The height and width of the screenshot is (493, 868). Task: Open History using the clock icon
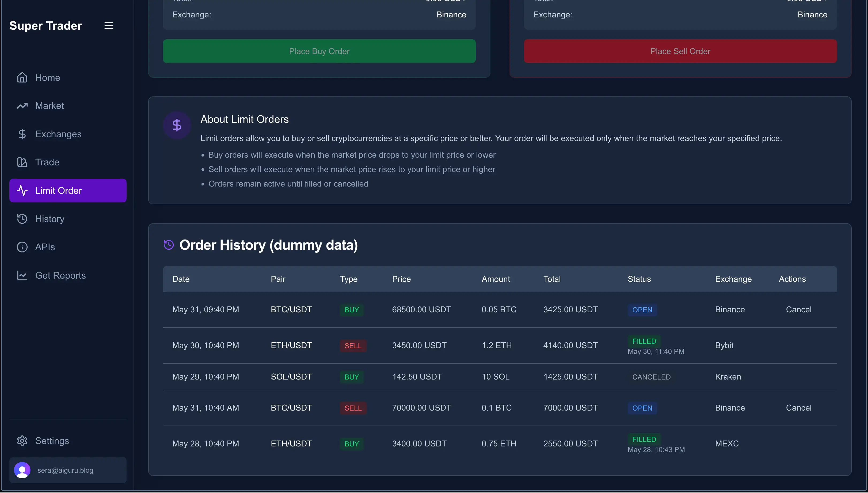[x=22, y=219]
